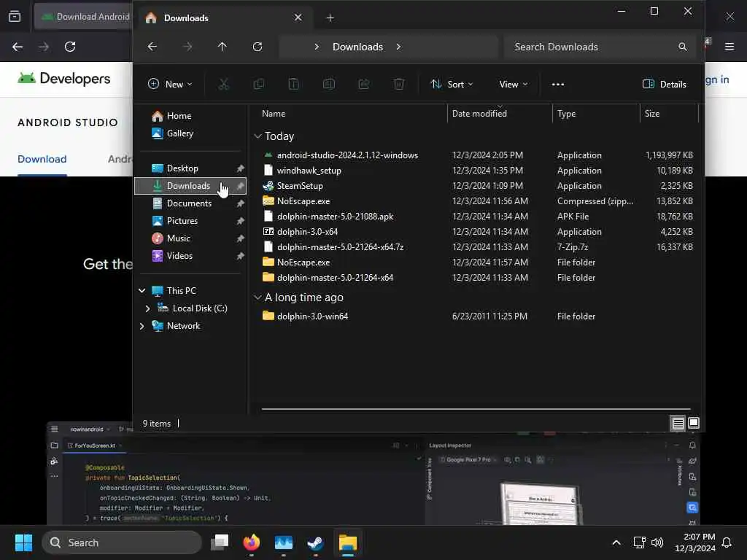Collapse the Today group
Viewport: 747px width, 560px height.
tap(258, 136)
